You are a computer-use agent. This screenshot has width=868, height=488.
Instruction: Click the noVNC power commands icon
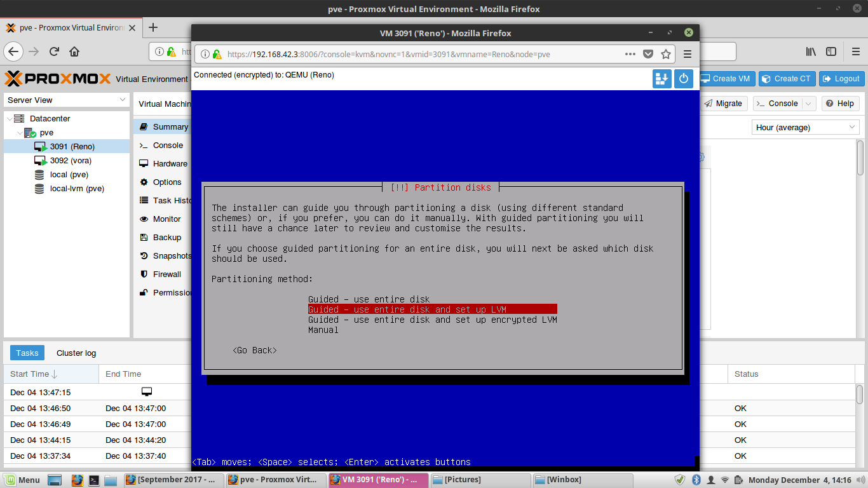click(684, 79)
